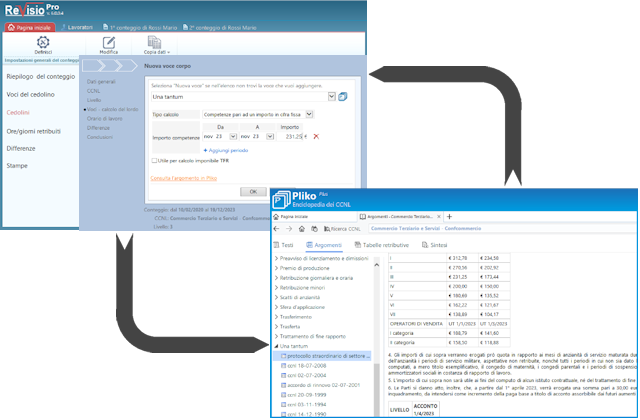Expand Trattamento di fine rapporto topic

point(276,336)
